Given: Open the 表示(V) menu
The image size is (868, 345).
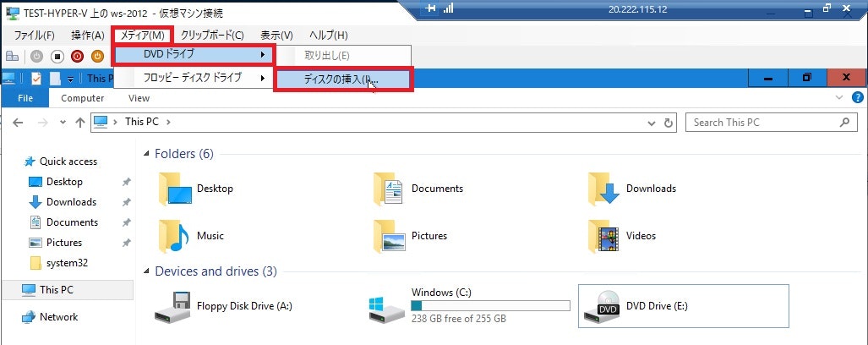Looking at the screenshot, I should tap(276, 36).
